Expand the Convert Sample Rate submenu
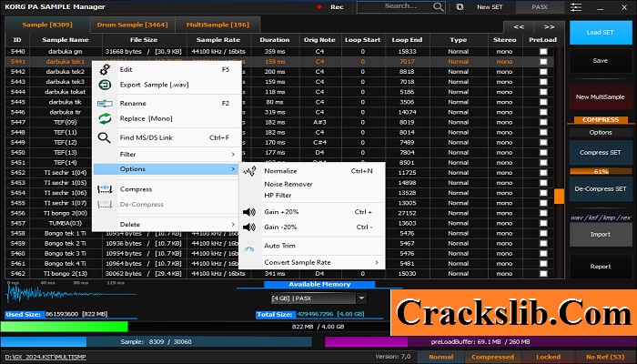637x364 pixels. click(x=312, y=262)
